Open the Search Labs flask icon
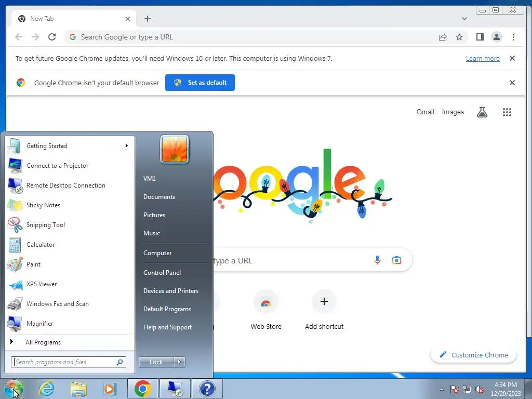 click(x=482, y=112)
